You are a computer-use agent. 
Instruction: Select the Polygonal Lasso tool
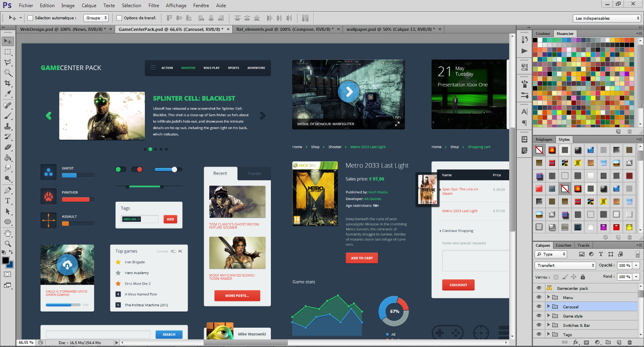(x=8, y=62)
